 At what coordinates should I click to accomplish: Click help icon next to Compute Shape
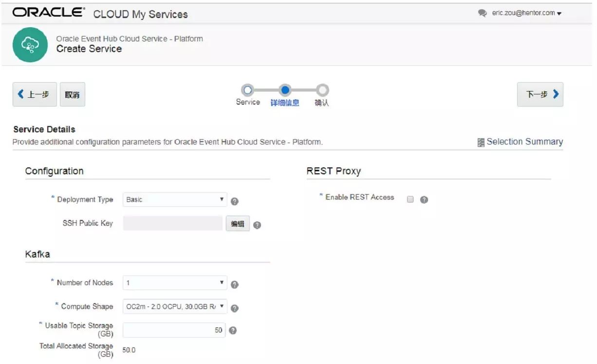(x=234, y=309)
